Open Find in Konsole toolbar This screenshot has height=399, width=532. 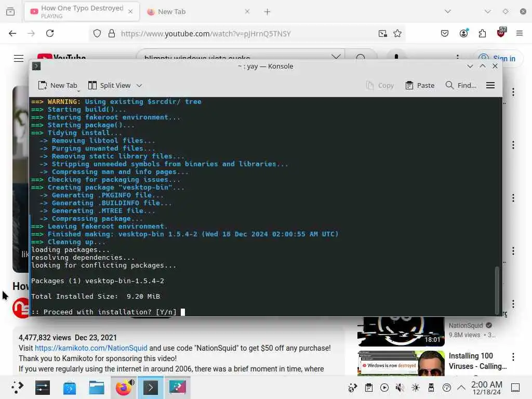click(461, 86)
